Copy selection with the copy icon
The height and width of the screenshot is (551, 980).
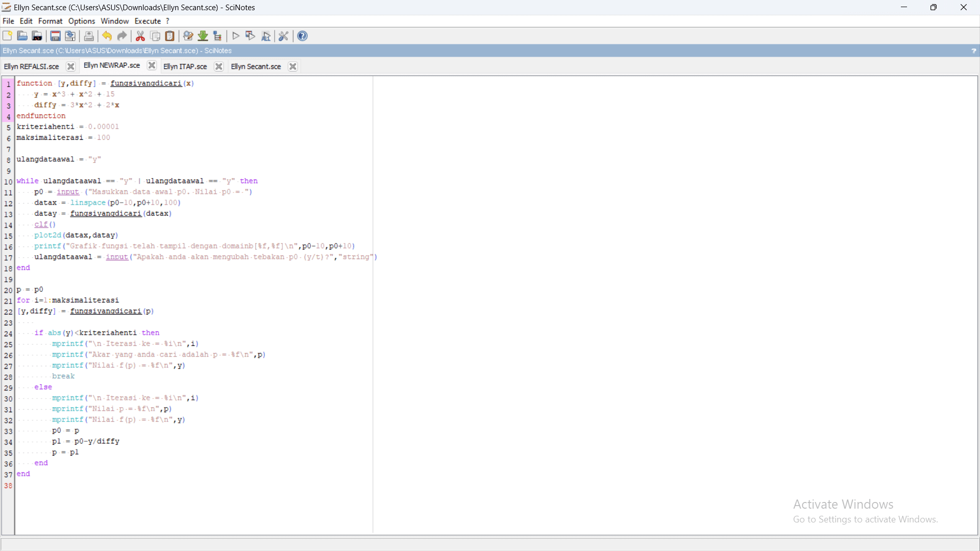pos(156,36)
